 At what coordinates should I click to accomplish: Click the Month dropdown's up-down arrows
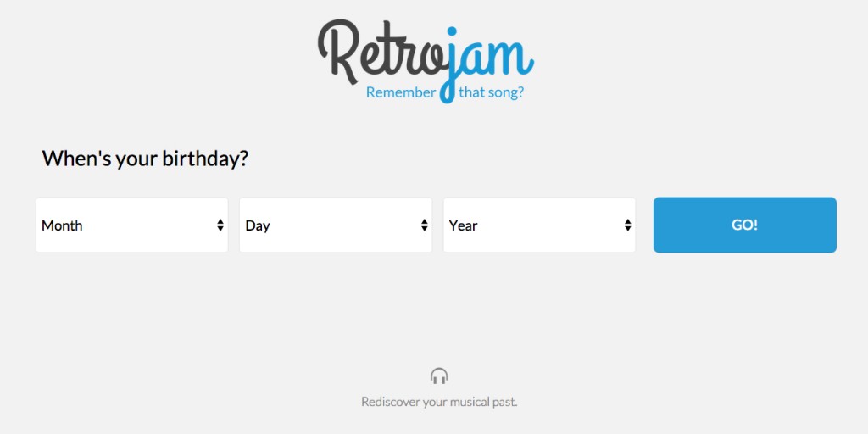pyautogui.click(x=220, y=225)
